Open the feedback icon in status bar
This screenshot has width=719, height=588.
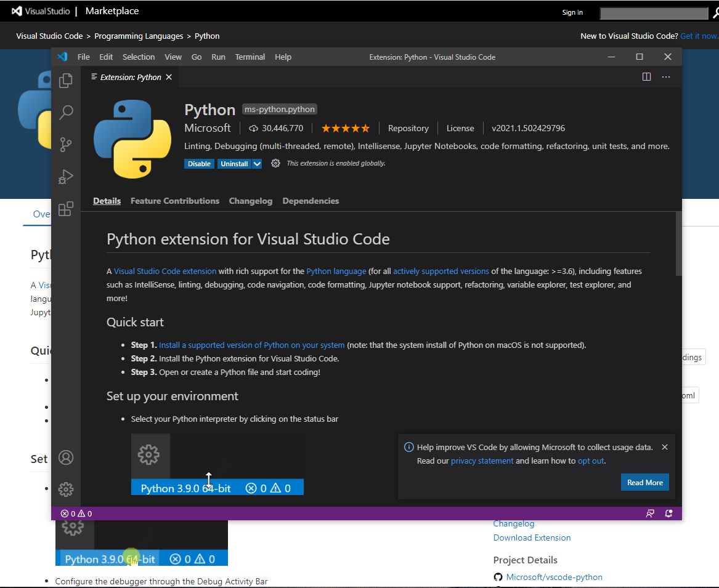pyautogui.click(x=650, y=513)
